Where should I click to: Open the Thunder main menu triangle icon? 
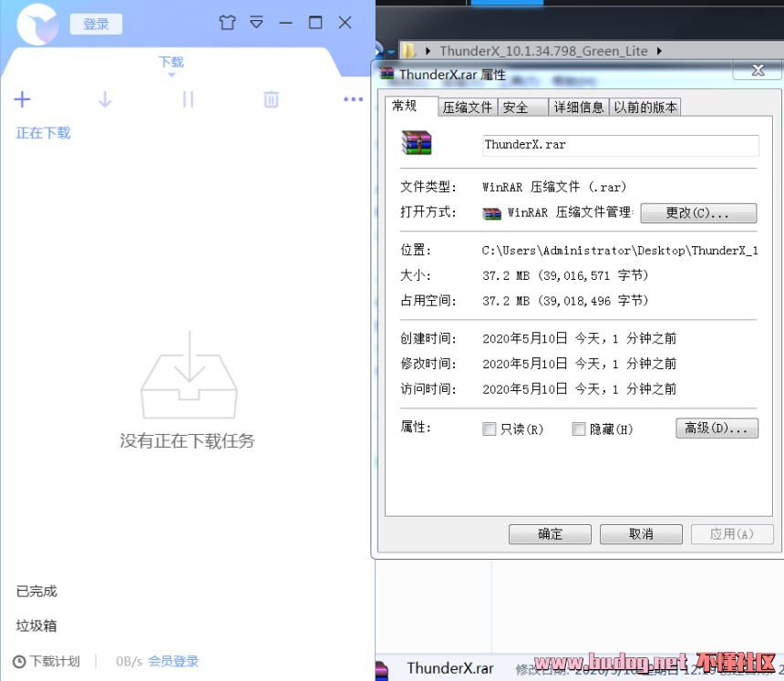[257, 23]
